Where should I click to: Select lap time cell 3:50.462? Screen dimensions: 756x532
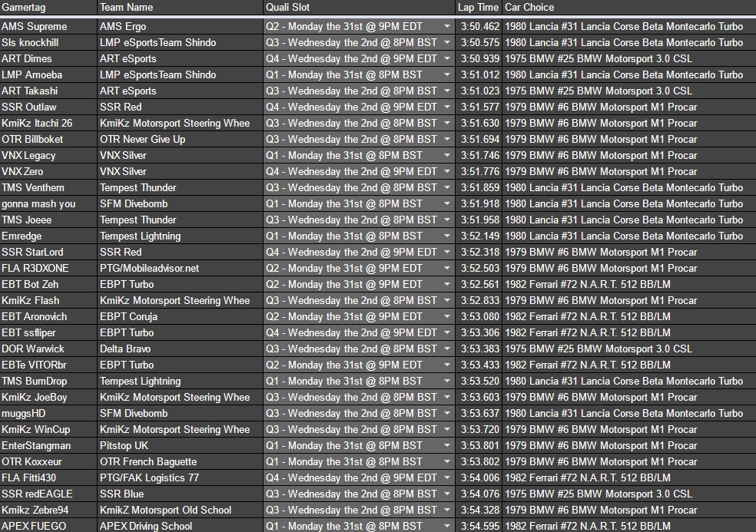pyautogui.click(x=479, y=27)
